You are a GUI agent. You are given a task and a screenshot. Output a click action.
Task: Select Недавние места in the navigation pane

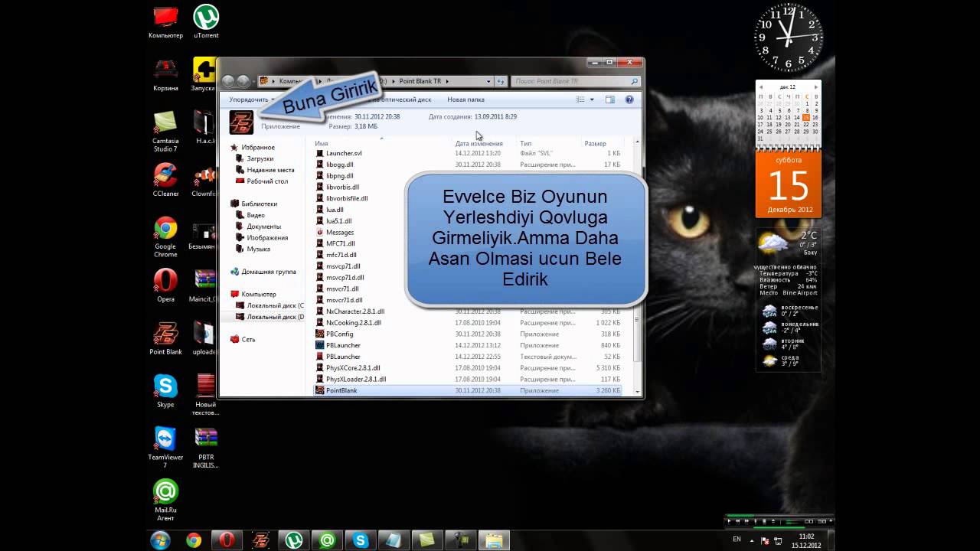click(x=265, y=170)
